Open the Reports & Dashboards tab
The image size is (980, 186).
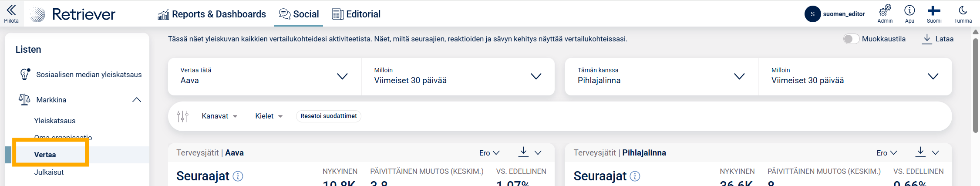212,14
